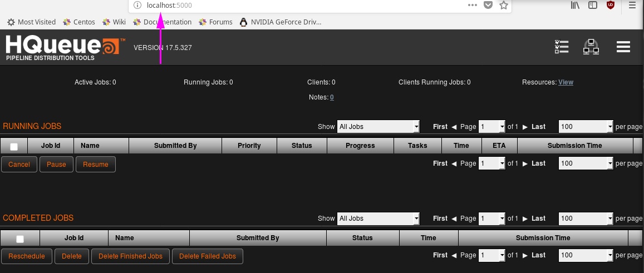The image size is (644, 273).
Task: Click the Reschedule button
Action: tap(27, 256)
